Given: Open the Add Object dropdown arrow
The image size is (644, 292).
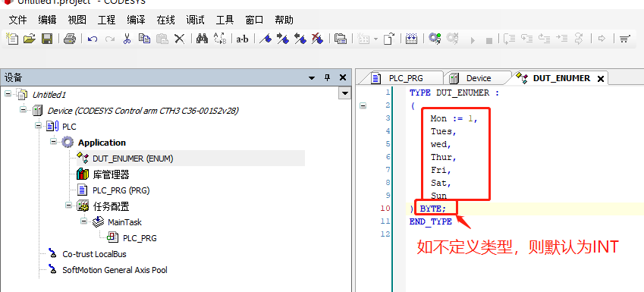Looking at the screenshot, I should [x=375, y=39].
